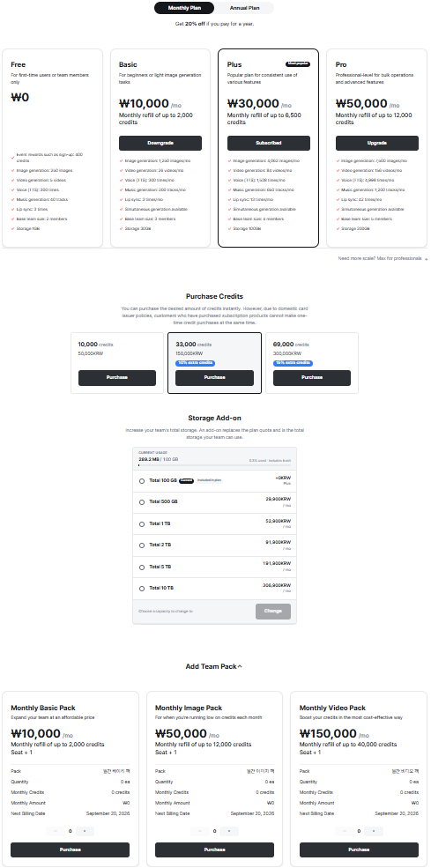Click the Downgrade button on the Basic plan
The image size is (431, 868).
[160, 143]
